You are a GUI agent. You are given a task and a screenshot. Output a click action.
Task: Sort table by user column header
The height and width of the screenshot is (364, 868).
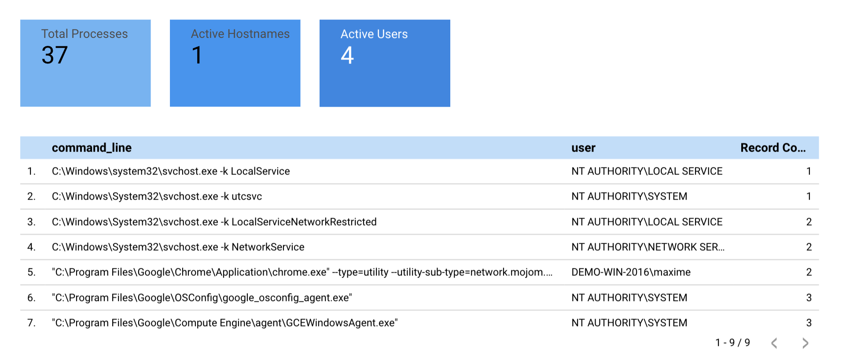[583, 148]
